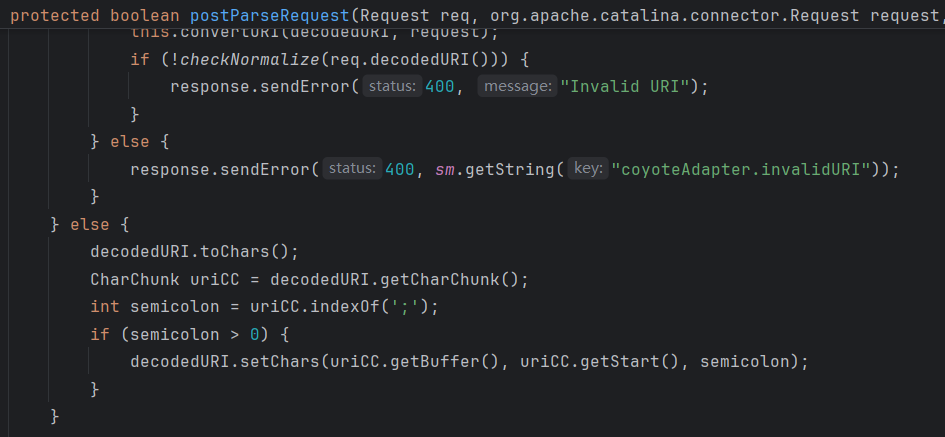The height and width of the screenshot is (437, 945).
Task: Click the "message:" inlay hint
Action: [x=517, y=87]
